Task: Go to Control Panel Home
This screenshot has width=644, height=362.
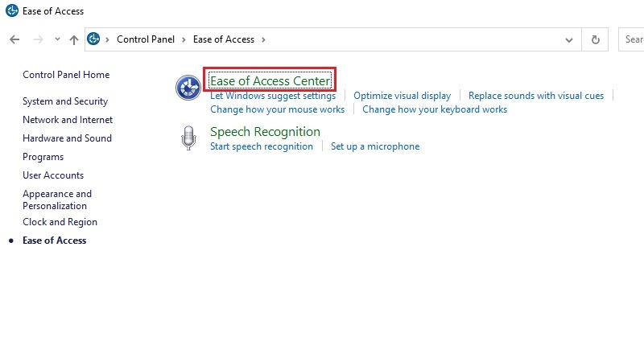Action: [66, 75]
